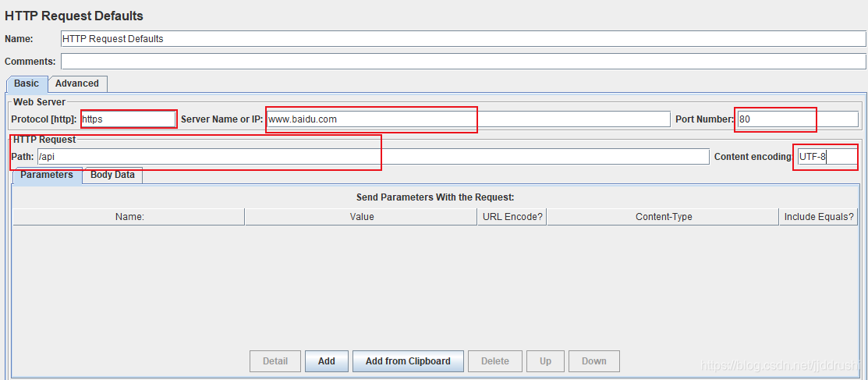
Task: Click the Comments input field
Action: [462, 61]
